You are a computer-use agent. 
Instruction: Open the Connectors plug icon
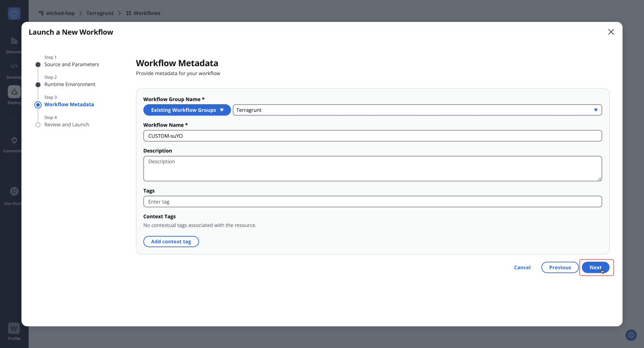(x=14, y=140)
